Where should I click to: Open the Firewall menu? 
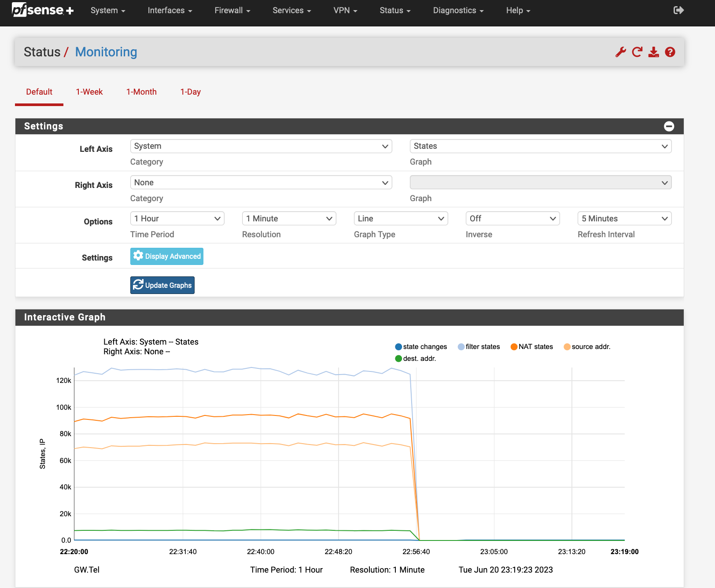(x=232, y=10)
